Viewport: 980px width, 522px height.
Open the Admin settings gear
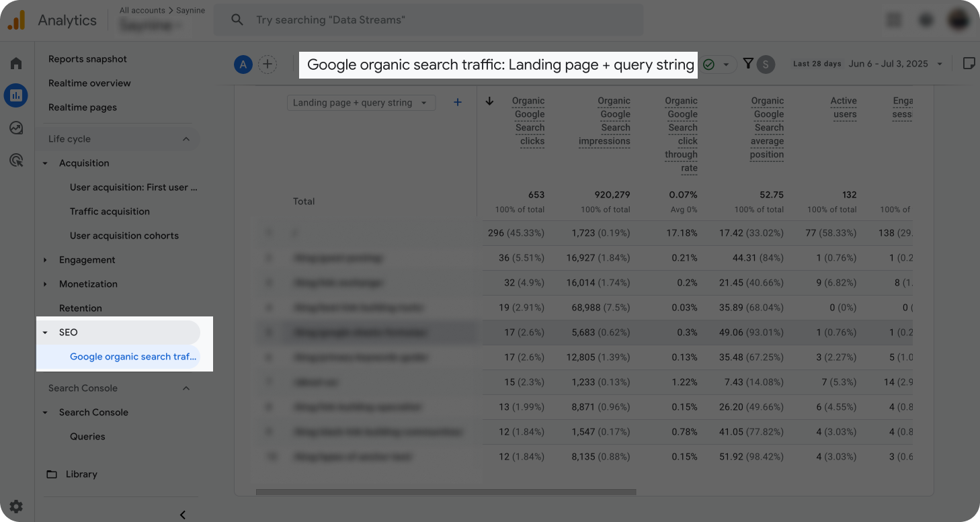tap(16, 507)
